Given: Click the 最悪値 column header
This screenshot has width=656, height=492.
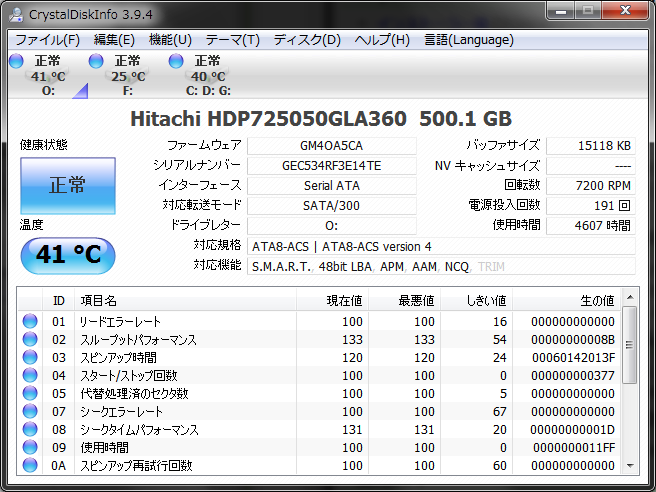Looking at the screenshot, I should (405, 300).
